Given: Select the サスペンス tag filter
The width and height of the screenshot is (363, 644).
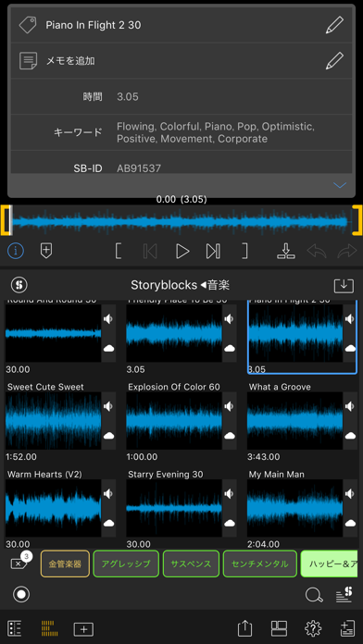Looking at the screenshot, I should [191, 563].
